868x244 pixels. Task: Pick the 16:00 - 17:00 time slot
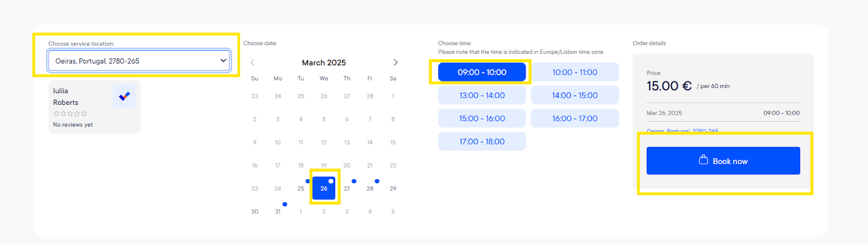[x=575, y=118]
